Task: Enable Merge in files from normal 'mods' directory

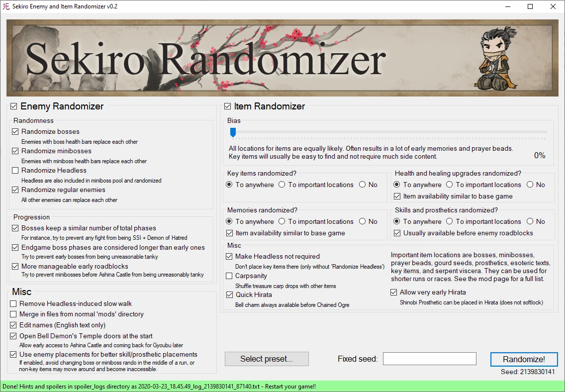Action: point(13,314)
